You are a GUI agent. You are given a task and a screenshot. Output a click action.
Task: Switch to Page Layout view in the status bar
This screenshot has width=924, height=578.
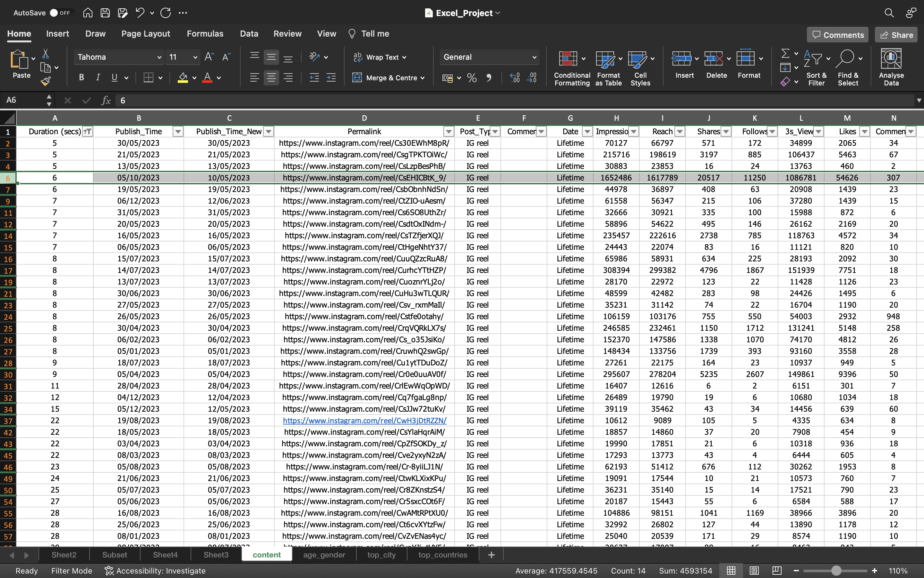point(754,570)
